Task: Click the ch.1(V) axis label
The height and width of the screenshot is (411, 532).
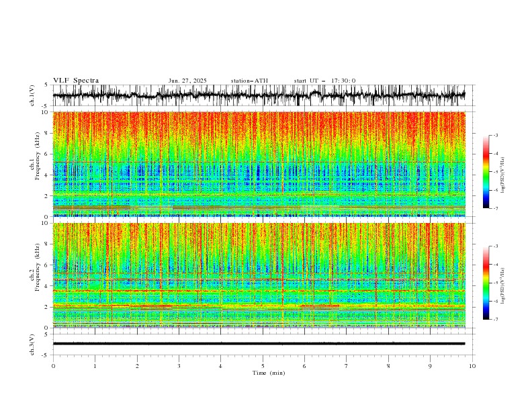Action: click(32, 95)
